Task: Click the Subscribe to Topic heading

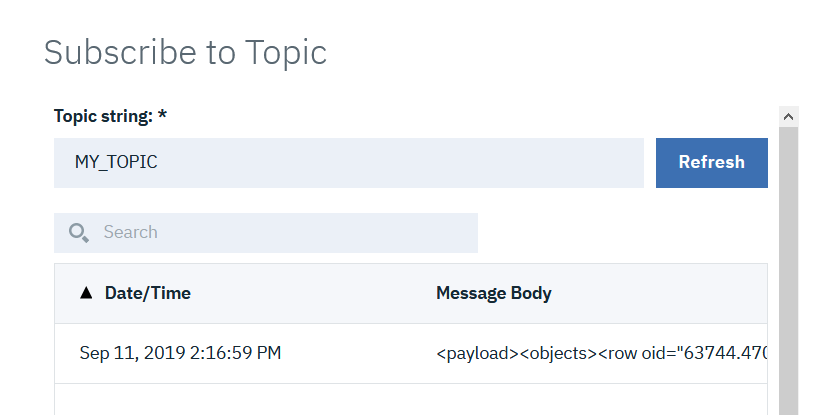Action: (185, 52)
